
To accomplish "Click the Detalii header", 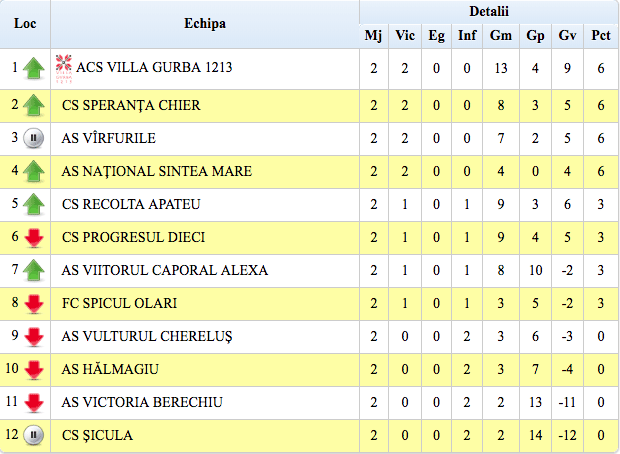I will [488, 11].
